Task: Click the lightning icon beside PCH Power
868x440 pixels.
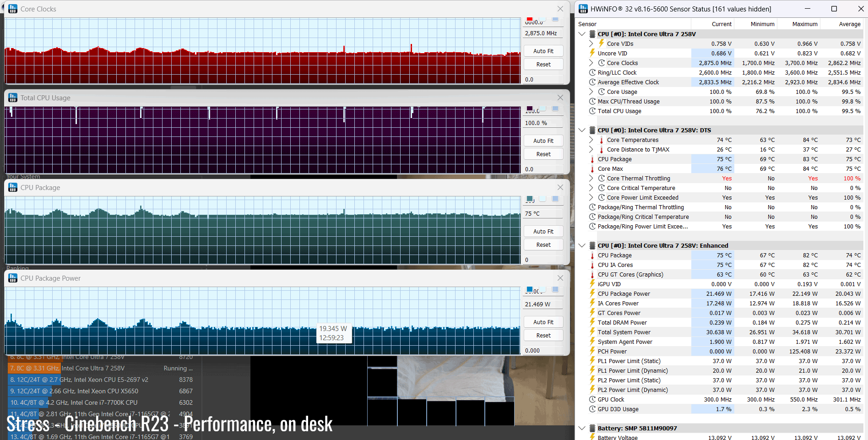Action: [x=592, y=351]
